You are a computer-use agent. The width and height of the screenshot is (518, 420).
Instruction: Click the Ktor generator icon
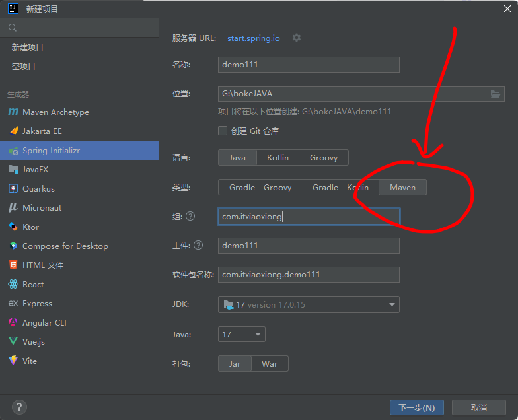13,227
